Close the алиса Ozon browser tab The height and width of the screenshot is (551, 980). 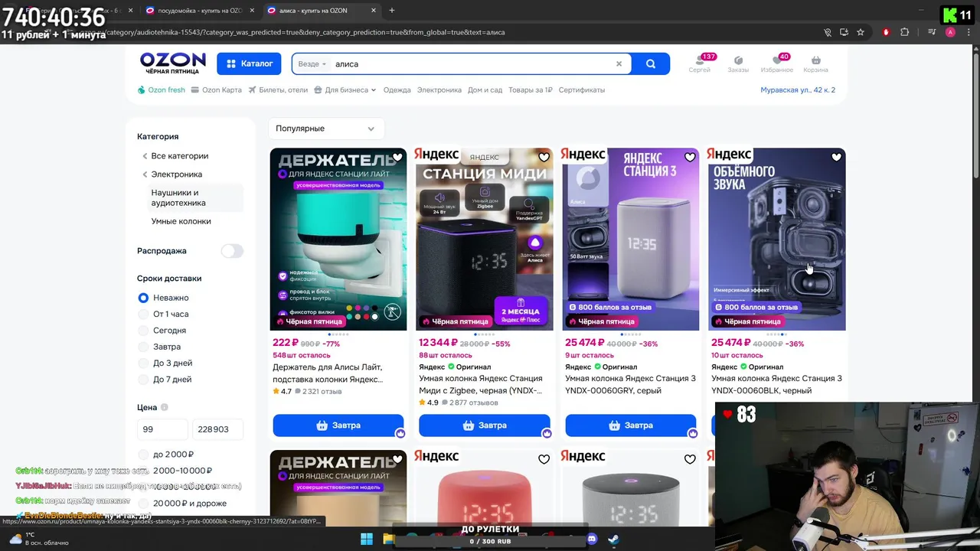374,11
